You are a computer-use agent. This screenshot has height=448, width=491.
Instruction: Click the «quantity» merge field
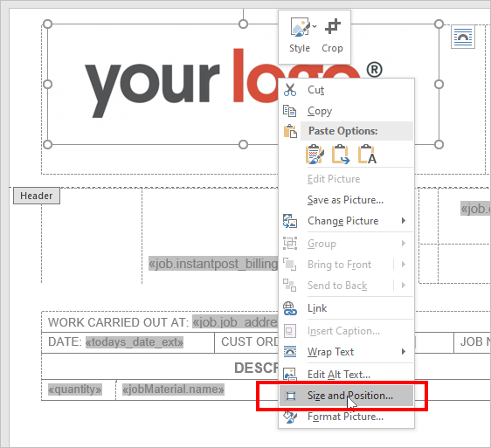click(75, 389)
